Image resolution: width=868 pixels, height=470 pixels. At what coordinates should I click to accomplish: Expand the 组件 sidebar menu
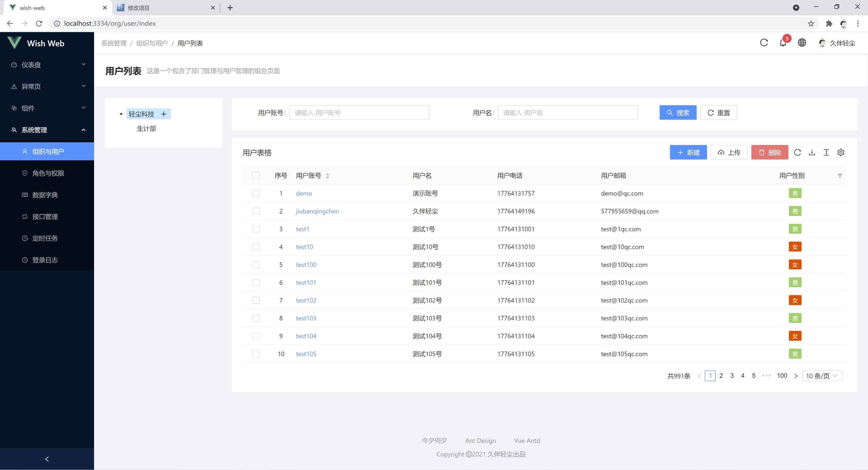click(x=47, y=108)
